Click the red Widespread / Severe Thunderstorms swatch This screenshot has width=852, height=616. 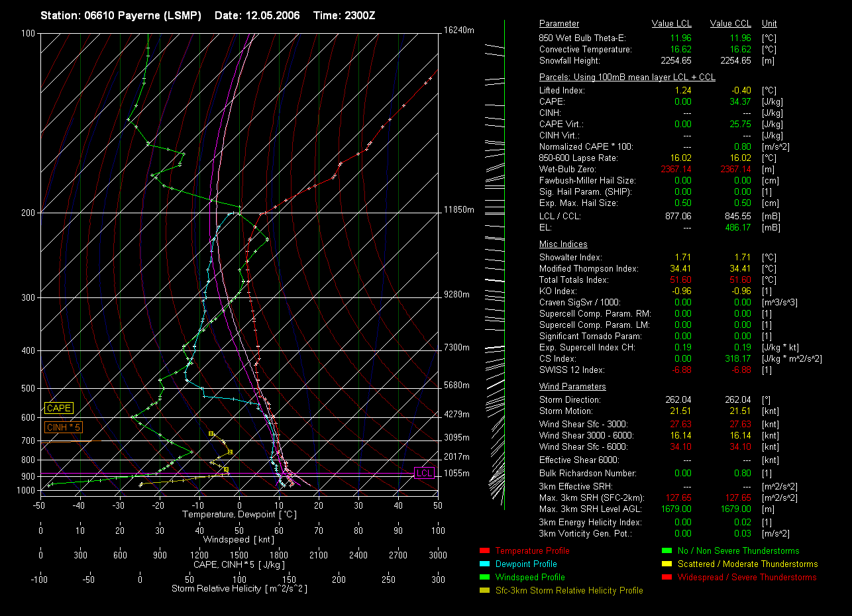(666, 577)
